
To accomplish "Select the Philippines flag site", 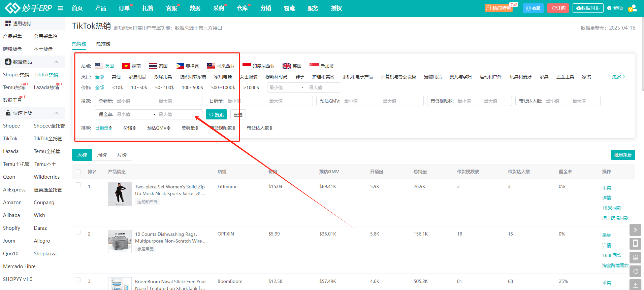I will point(180,66).
